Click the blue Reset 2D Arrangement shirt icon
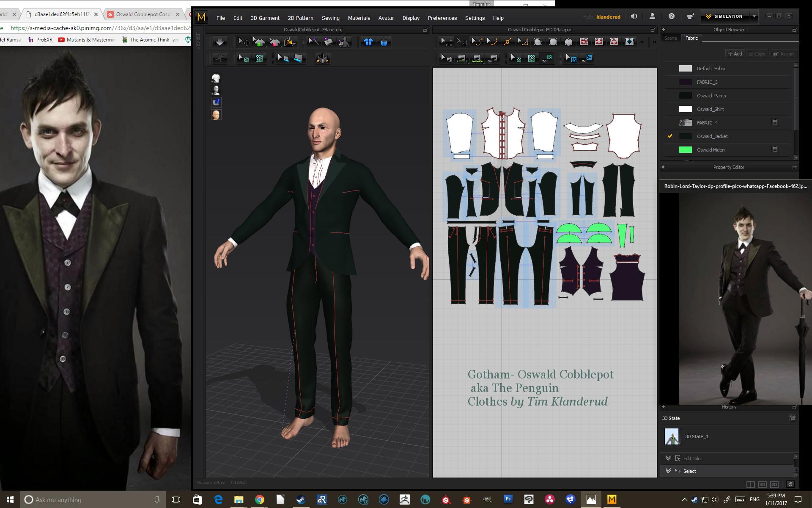 pos(368,42)
